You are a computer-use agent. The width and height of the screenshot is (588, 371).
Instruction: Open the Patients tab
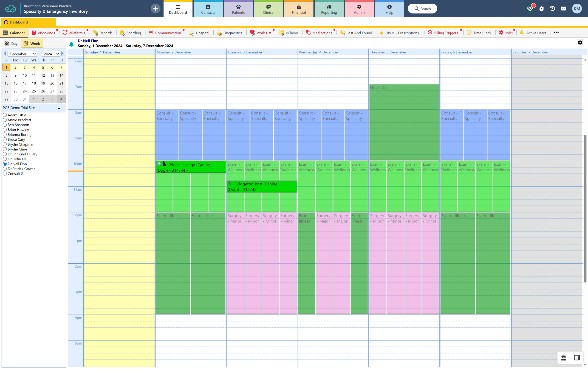(238, 9)
